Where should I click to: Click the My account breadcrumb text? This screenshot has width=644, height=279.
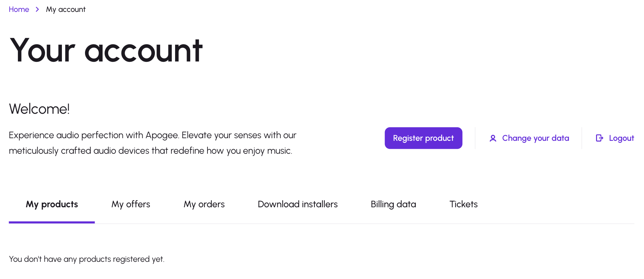[x=66, y=9]
